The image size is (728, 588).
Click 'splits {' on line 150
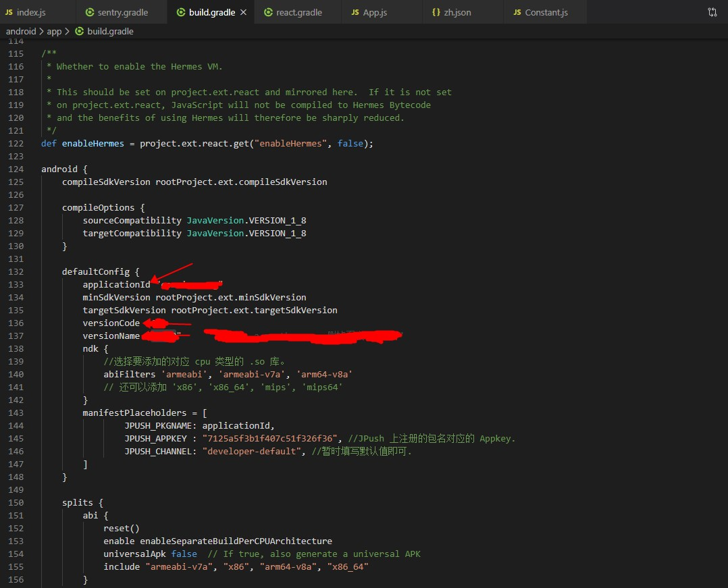(82, 503)
